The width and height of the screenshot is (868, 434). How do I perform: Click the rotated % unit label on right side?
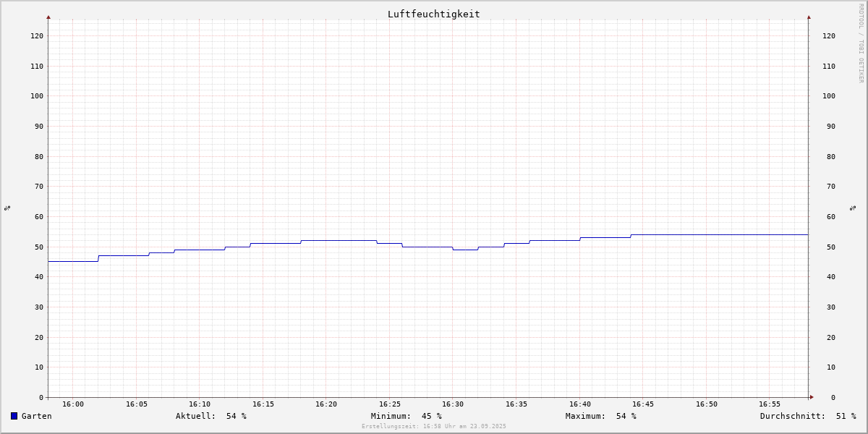853,208
